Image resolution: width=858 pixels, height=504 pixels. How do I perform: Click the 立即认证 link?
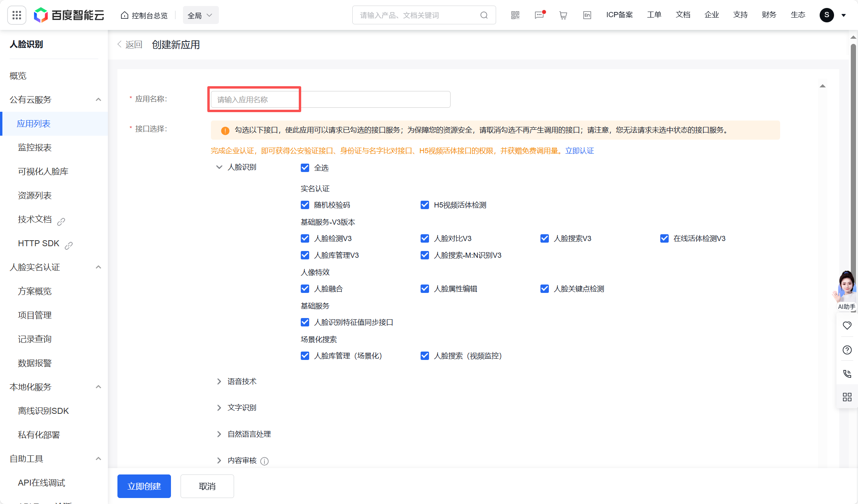[x=580, y=150]
